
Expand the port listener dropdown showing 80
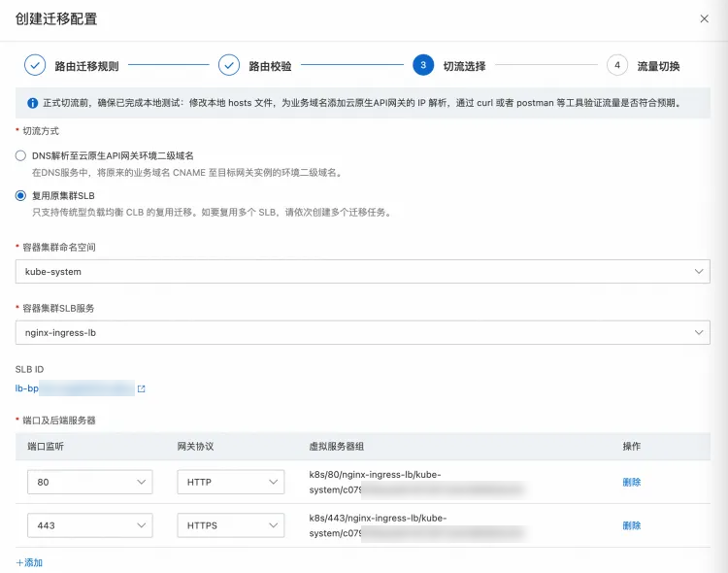90,482
